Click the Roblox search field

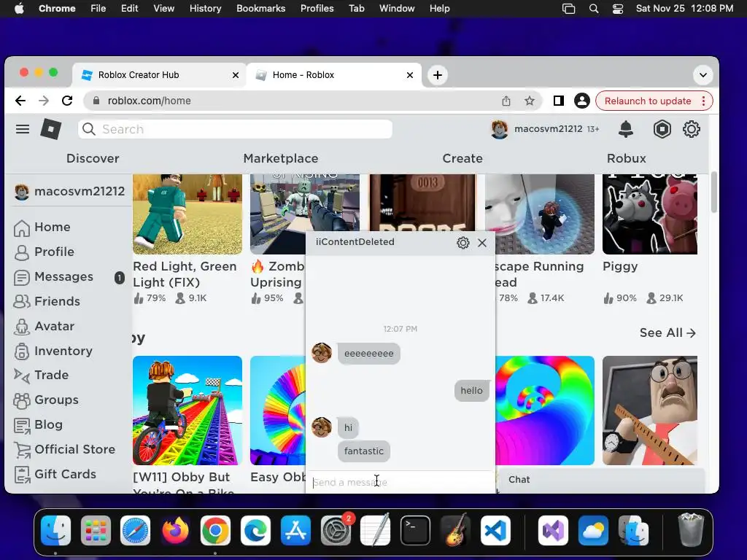tap(236, 129)
